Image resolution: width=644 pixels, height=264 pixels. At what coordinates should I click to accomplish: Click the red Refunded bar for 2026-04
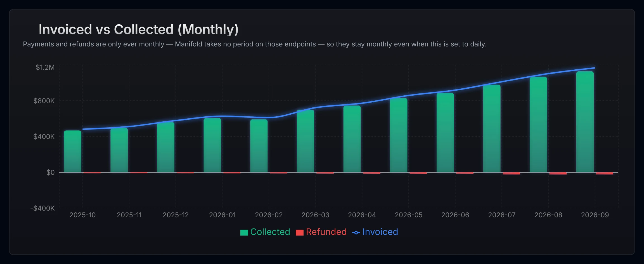pos(372,173)
